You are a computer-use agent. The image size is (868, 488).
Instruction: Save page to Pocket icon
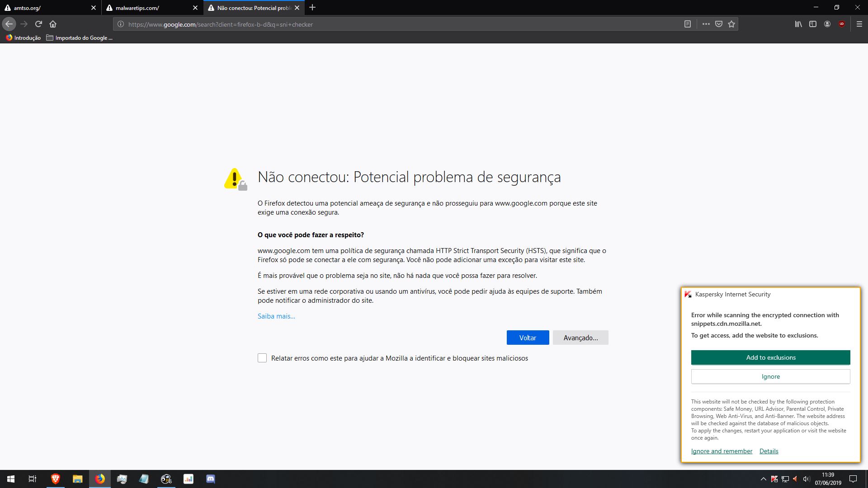pos(718,24)
